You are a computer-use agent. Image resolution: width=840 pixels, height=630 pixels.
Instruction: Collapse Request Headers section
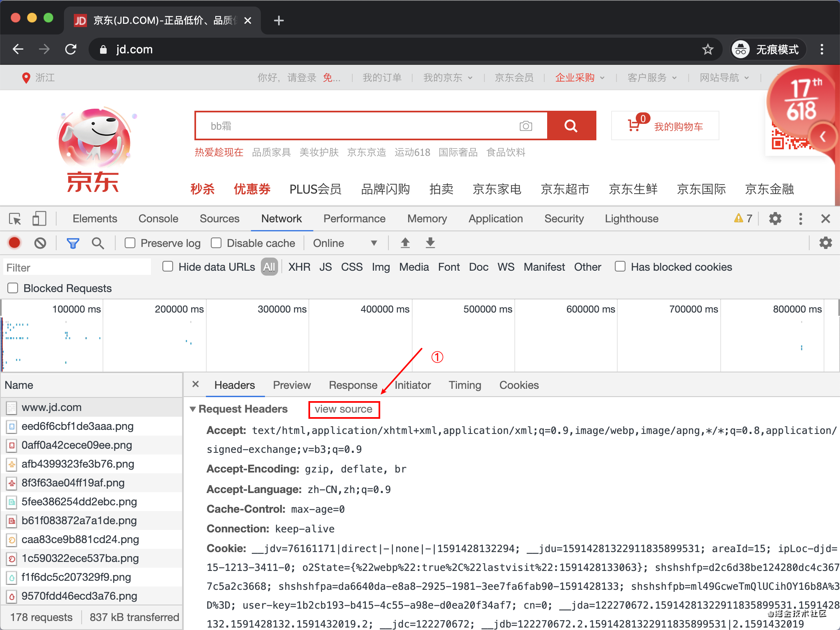(192, 409)
